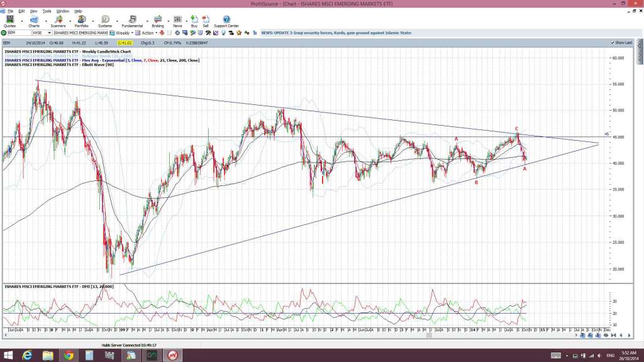
Task: Expand the Portfolio button dropdown arrow
Action: pos(93,21)
